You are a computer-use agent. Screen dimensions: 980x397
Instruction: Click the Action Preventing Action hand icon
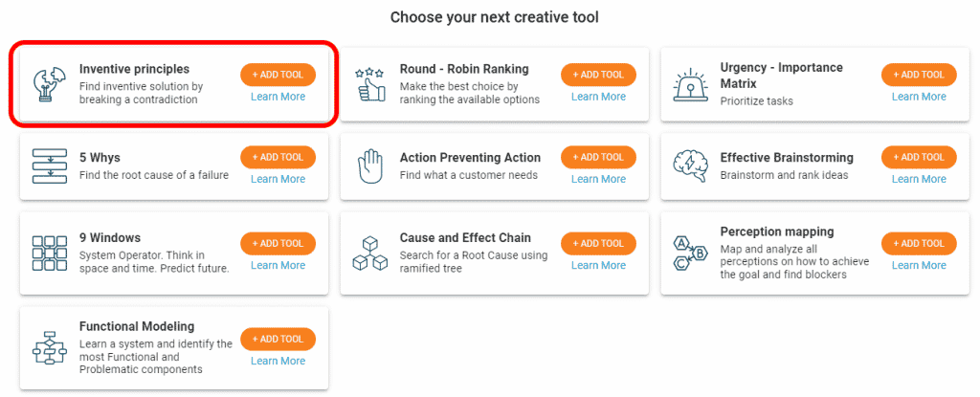(369, 166)
